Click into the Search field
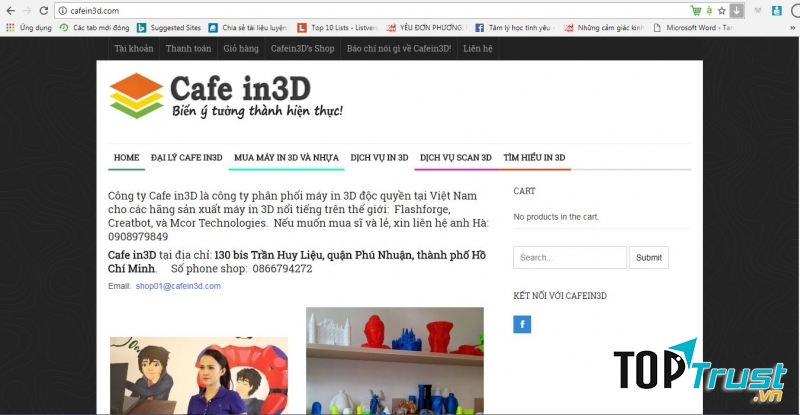The image size is (800, 415). coord(570,257)
